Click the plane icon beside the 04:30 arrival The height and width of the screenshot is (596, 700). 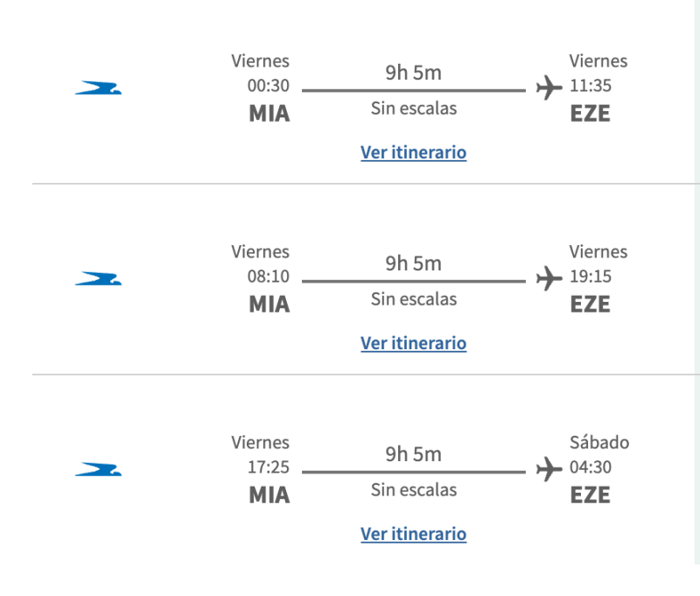(x=549, y=469)
